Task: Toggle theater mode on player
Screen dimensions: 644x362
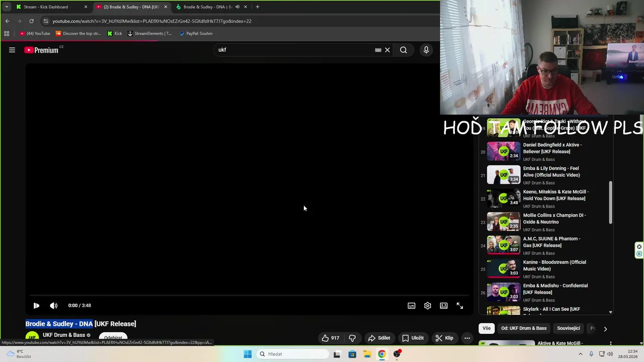Action: click(x=444, y=305)
